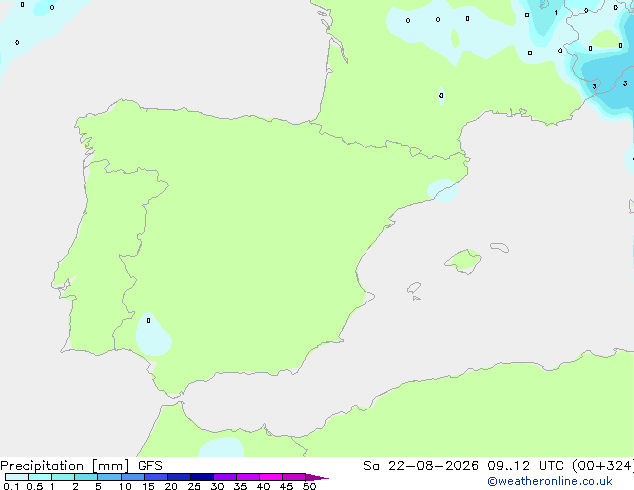
Task: Open the weatheronline.co.uk link
Action: click(549, 481)
